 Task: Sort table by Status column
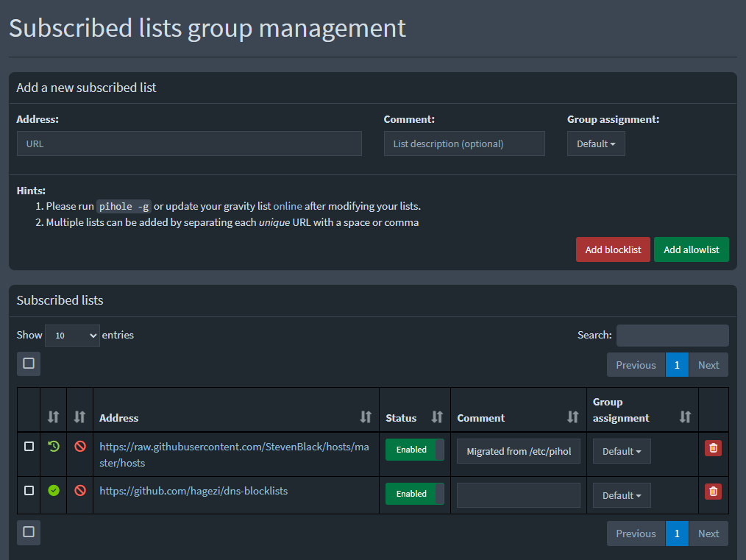[x=437, y=417]
